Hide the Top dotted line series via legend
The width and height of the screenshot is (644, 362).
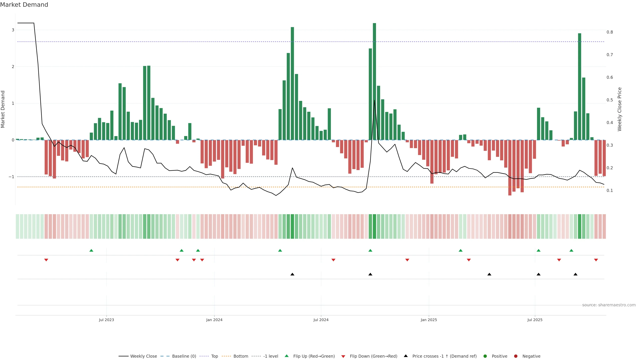[x=214, y=356]
